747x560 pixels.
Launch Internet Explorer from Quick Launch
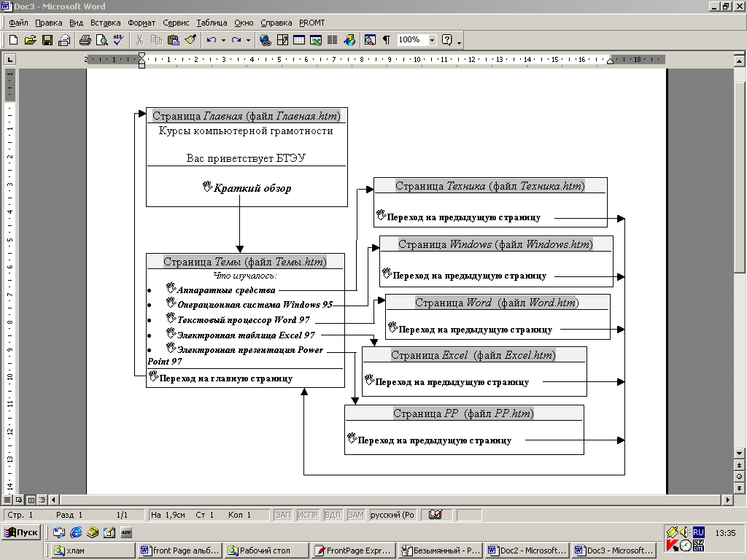76,532
